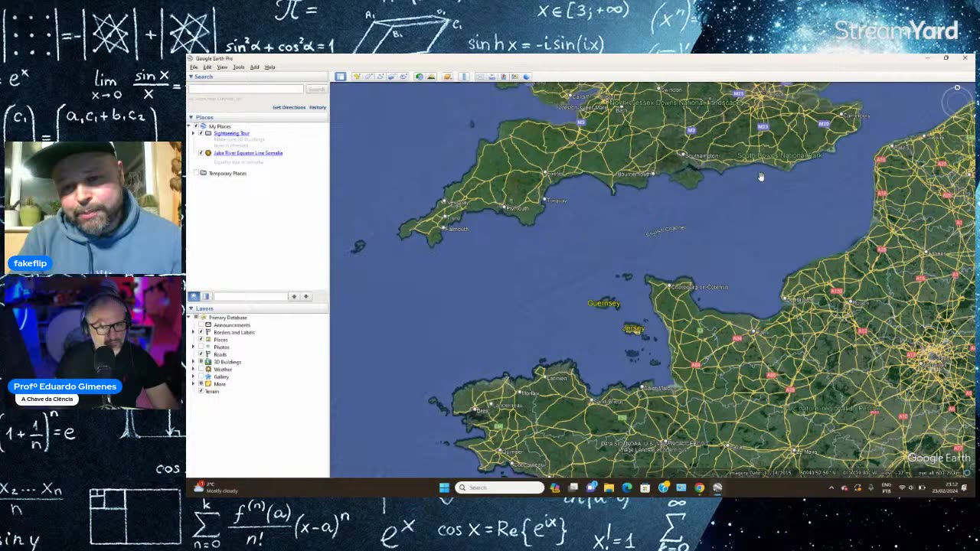Expand the Borders and Labels arrow
The width and height of the screenshot is (980, 551).
tap(194, 332)
